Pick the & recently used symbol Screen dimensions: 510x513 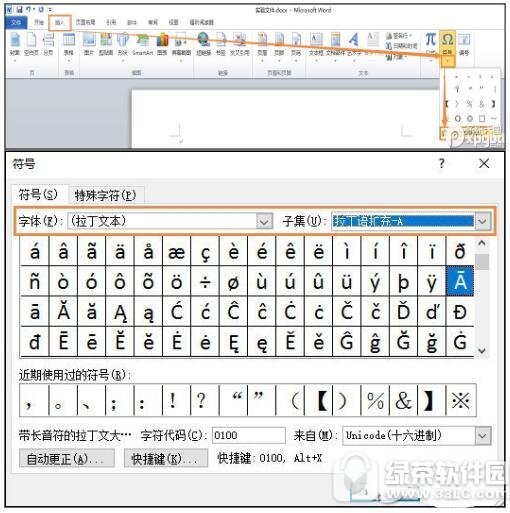tap(403, 400)
